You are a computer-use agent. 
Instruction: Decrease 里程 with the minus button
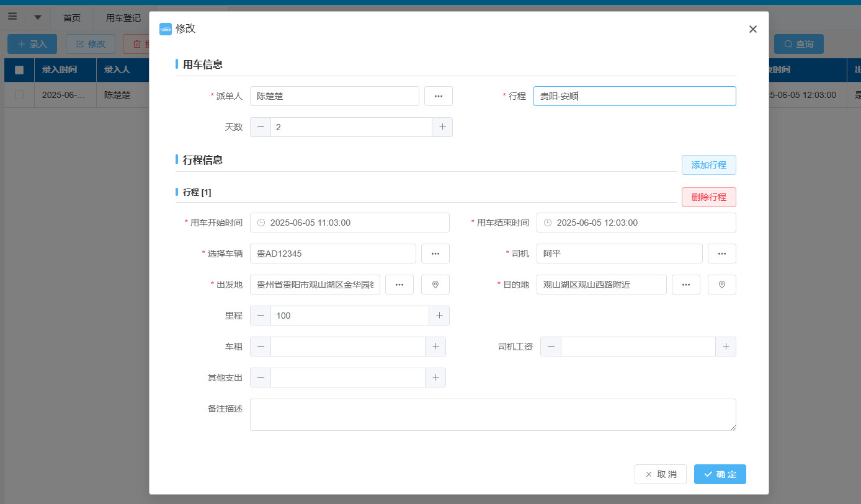point(261,316)
